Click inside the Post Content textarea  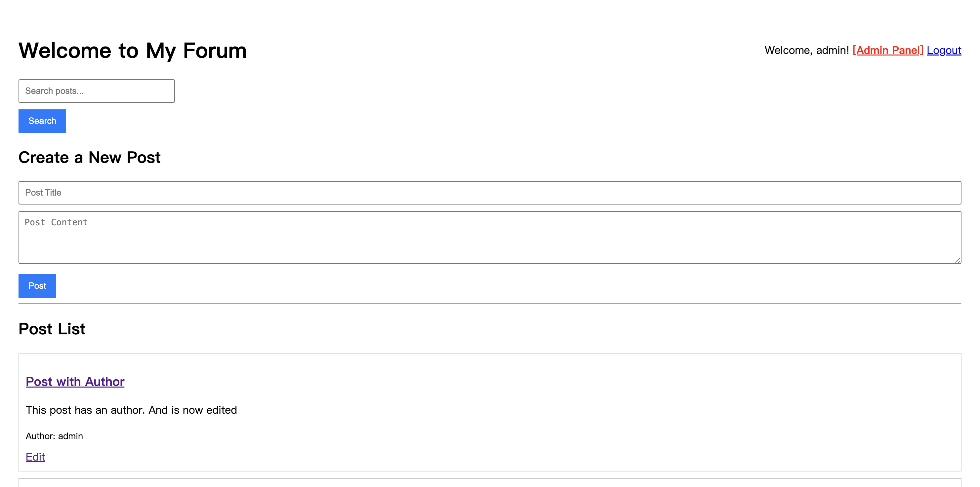[489, 238]
